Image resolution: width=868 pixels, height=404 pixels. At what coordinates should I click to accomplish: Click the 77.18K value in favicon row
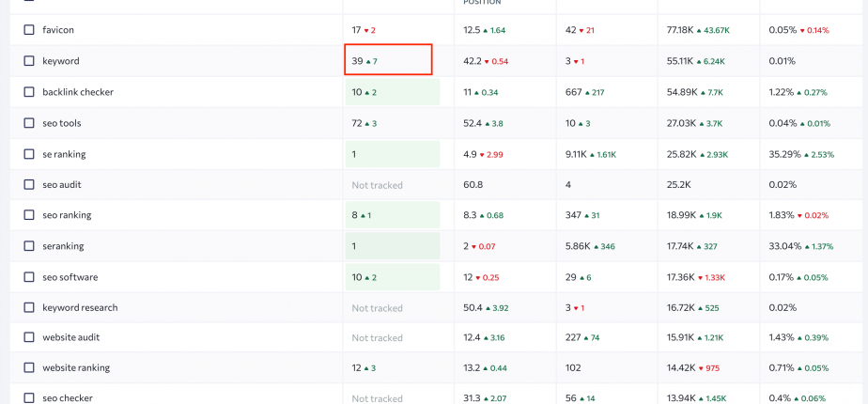tap(680, 30)
